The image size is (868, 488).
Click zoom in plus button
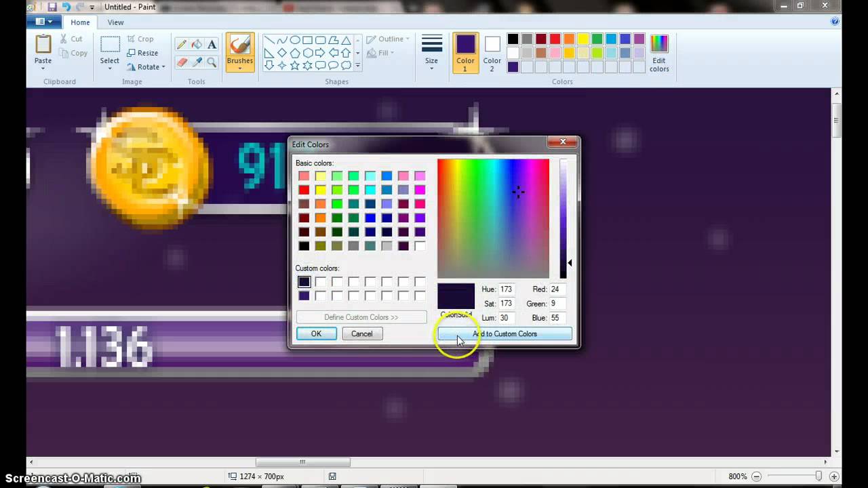point(834,476)
